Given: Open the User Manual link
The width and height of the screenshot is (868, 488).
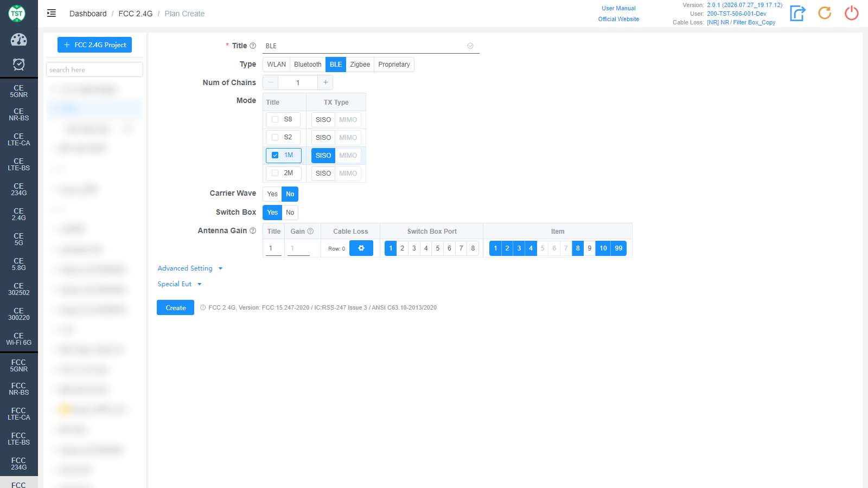Looking at the screenshot, I should click(x=618, y=8).
